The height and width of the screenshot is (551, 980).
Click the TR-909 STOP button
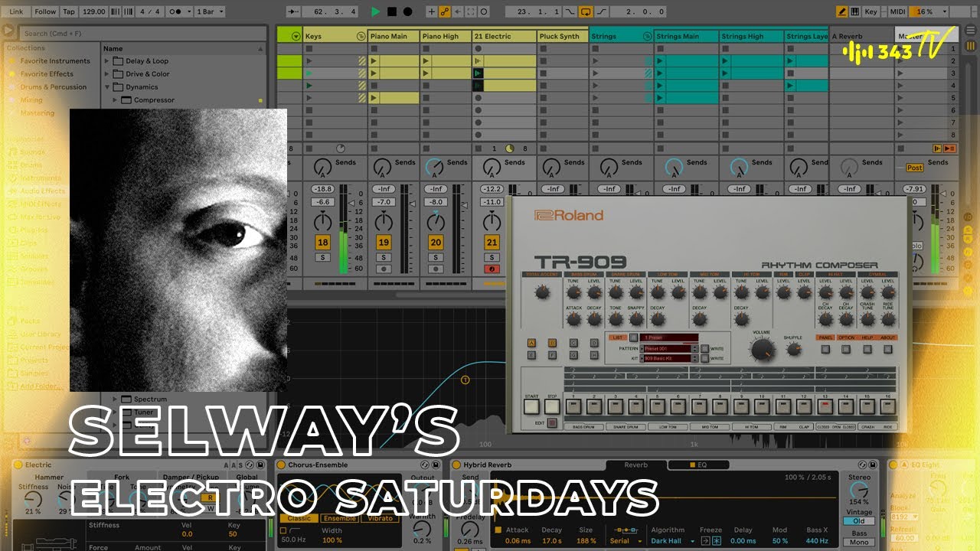(x=551, y=407)
